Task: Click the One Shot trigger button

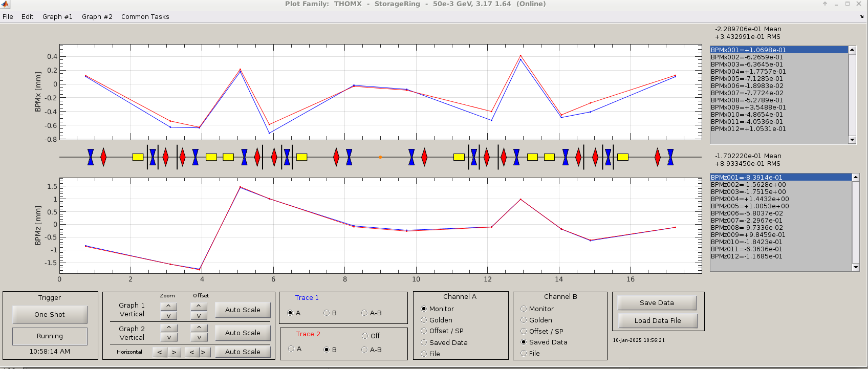Action: tap(50, 314)
